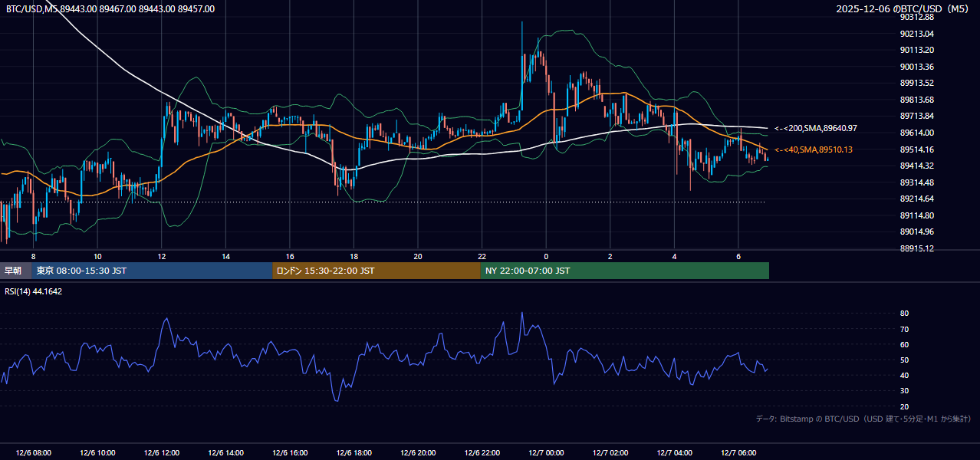The height and width of the screenshot is (460, 980).
Task: Click the bottom time label 12/6 14:00
Action: click(225, 453)
